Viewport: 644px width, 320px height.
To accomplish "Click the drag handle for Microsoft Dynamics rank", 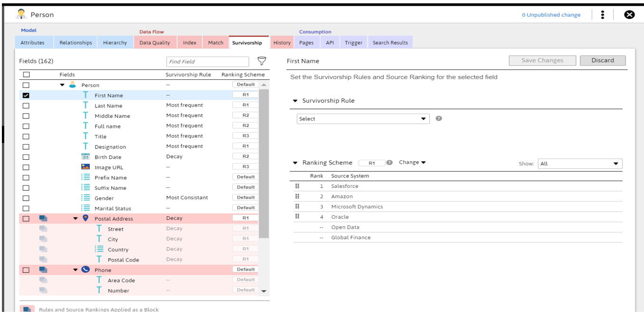I will (297, 206).
